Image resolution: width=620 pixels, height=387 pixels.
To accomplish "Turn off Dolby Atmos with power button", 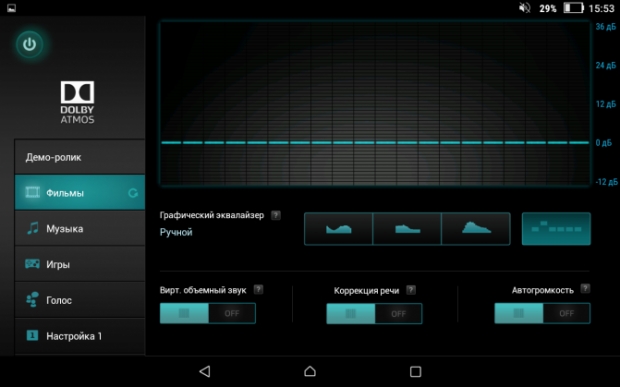I will [30, 44].
